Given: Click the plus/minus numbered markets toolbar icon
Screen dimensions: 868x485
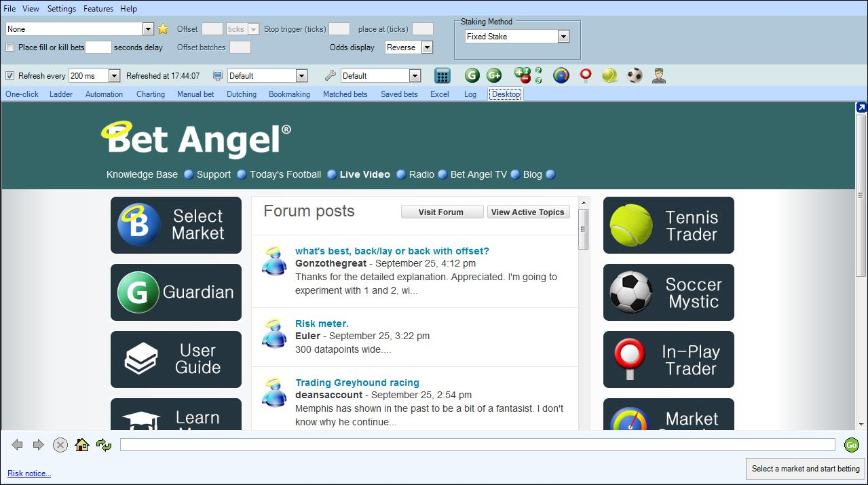Looking at the screenshot, I should [x=528, y=75].
